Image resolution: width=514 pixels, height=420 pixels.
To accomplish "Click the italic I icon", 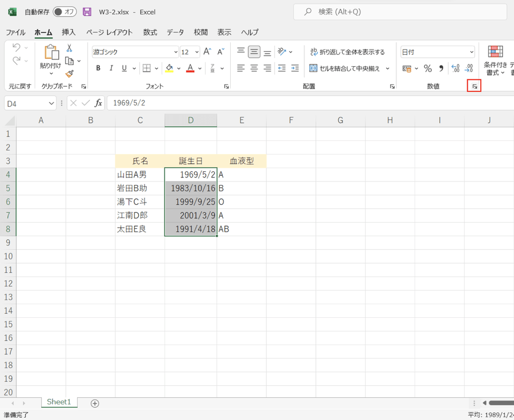I will [111, 68].
